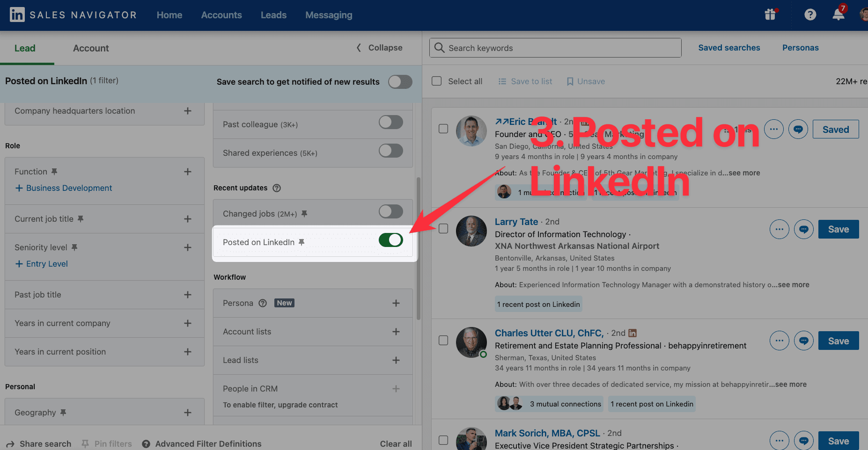The width and height of the screenshot is (868, 450).
Task: Expand the Geography filter
Action: coord(188,413)
